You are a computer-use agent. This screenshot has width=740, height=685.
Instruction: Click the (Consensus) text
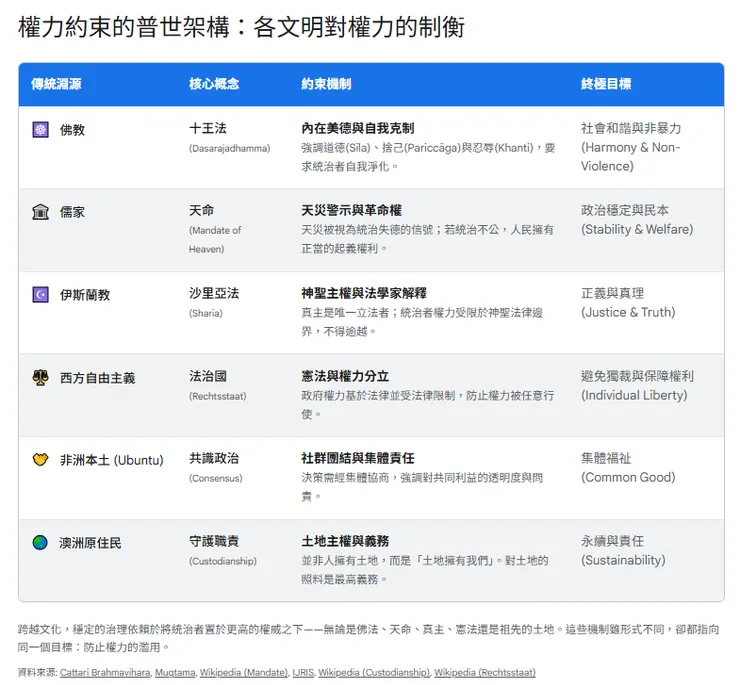(216, 478)
